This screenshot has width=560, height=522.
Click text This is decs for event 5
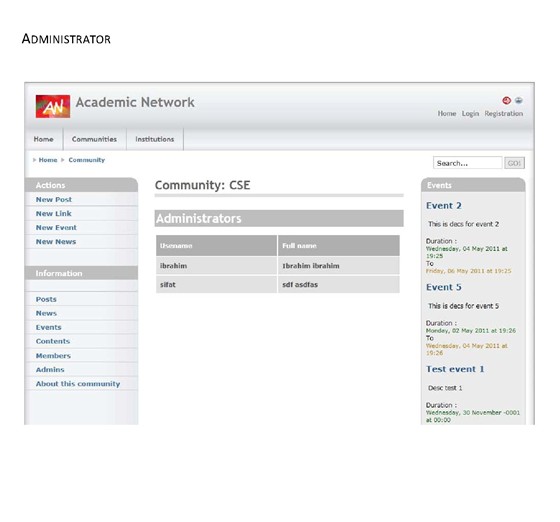[x=463, y=306]
